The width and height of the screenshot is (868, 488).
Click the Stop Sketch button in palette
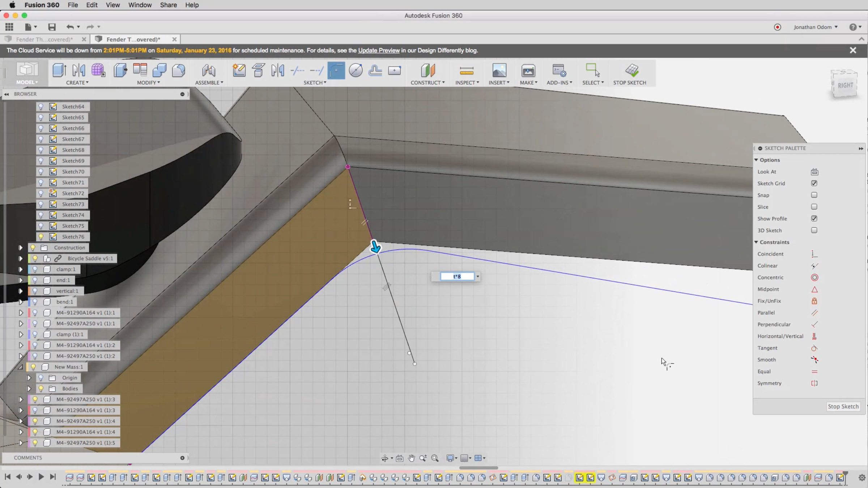[x=843, y=406]
